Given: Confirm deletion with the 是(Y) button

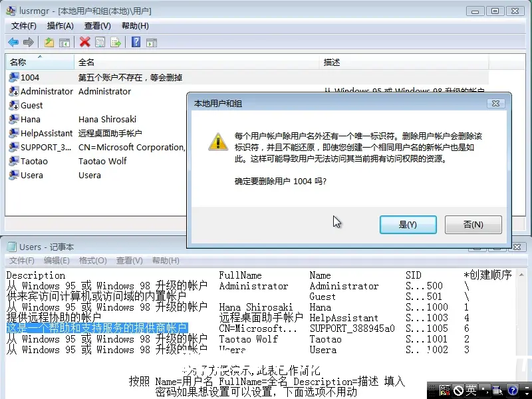Looking at the screenshot, I should click(408, 225).
